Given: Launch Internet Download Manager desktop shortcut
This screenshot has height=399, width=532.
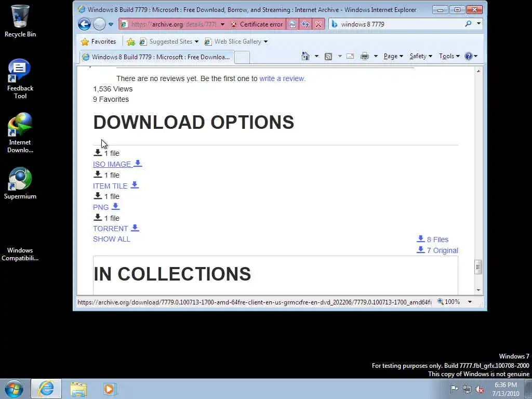Looking at the screenshot, I should click(x=20, y=133).
